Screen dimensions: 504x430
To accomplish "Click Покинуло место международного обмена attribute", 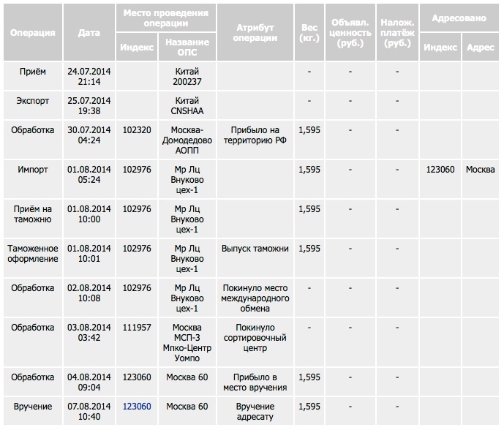I will pyautogui.click(x=255, y=298).
